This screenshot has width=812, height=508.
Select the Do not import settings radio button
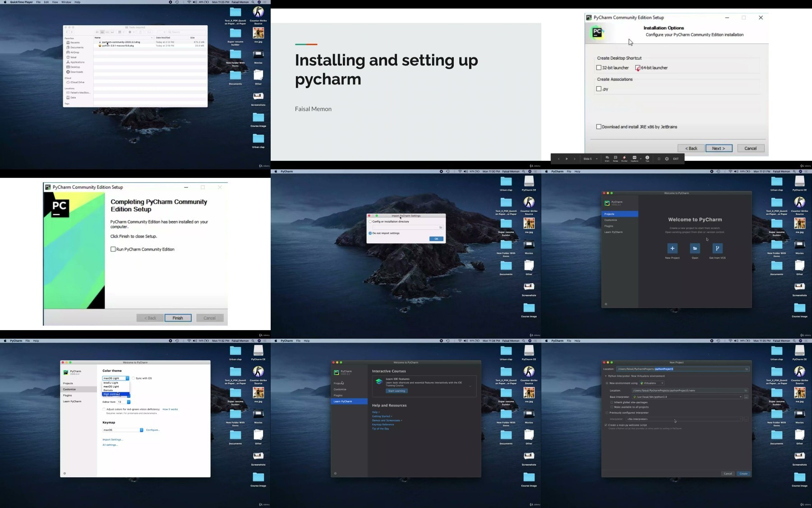[370, 233]
